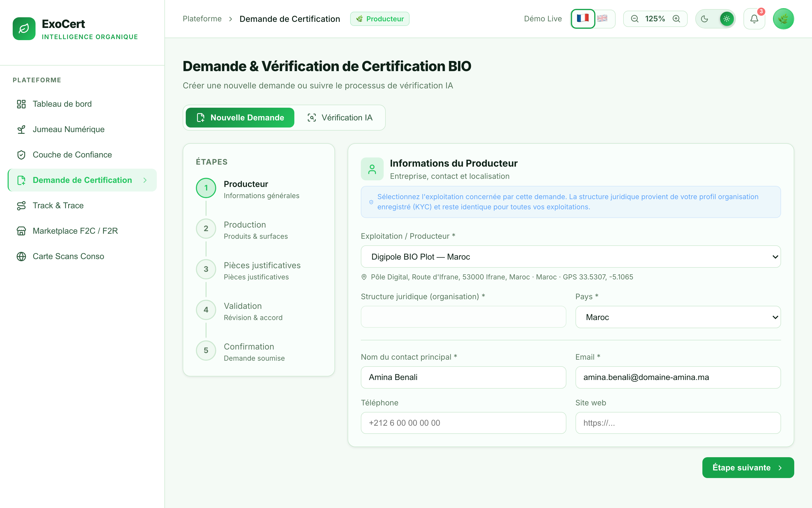Open Track & Trace in sidebar
Viewport: 812px width, 508px height.
pos(82,206)
